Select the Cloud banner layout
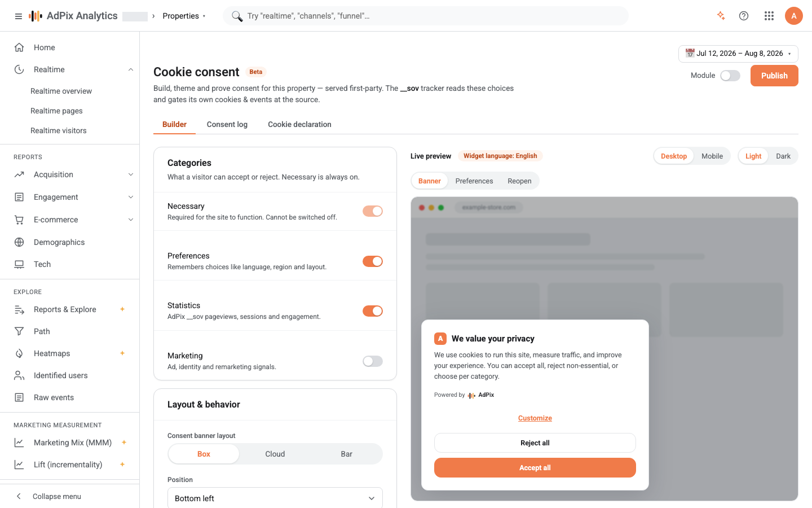Viewport: 812px width, 508px height. (275, 454)
